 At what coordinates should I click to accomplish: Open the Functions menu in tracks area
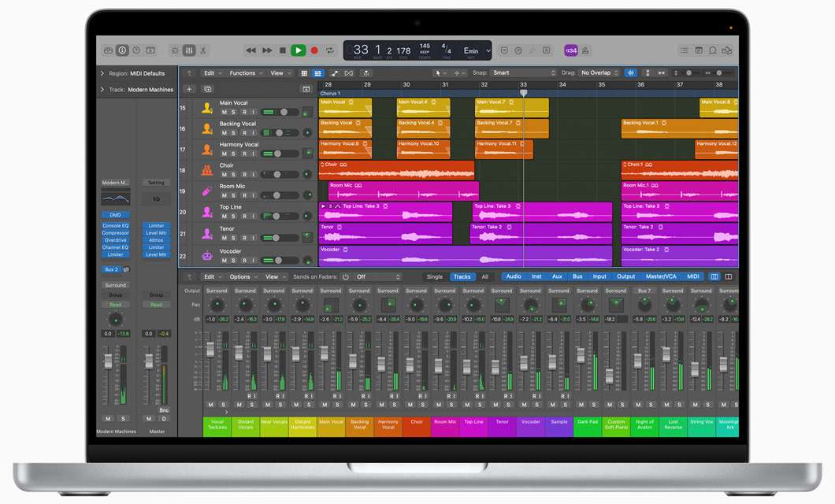pyautogui.click(x=245, y=73)
